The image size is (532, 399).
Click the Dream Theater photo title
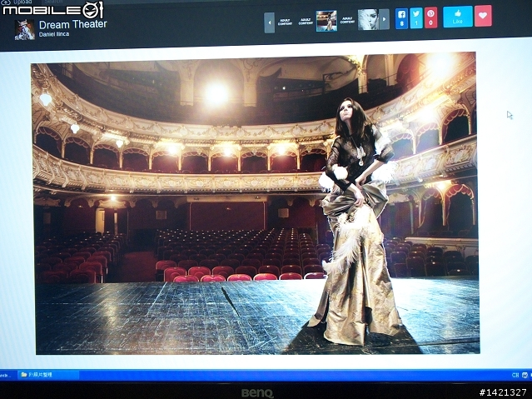[x=73, y=24]
